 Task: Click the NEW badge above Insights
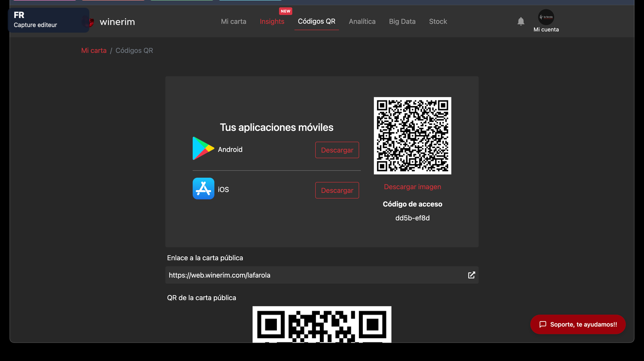click(286, 11)
